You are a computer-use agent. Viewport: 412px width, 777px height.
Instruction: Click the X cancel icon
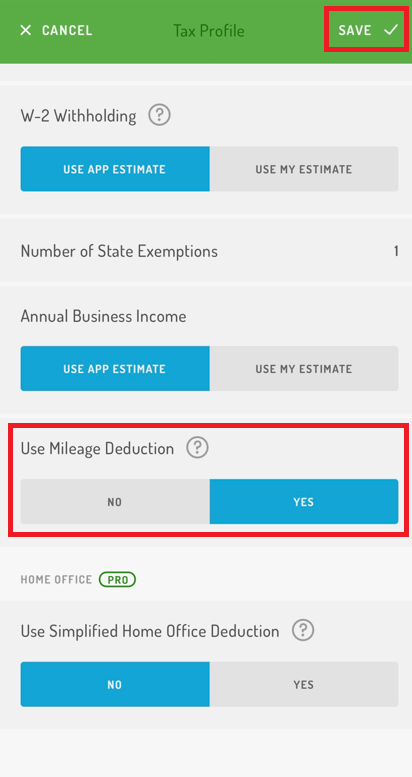point(25,30)
